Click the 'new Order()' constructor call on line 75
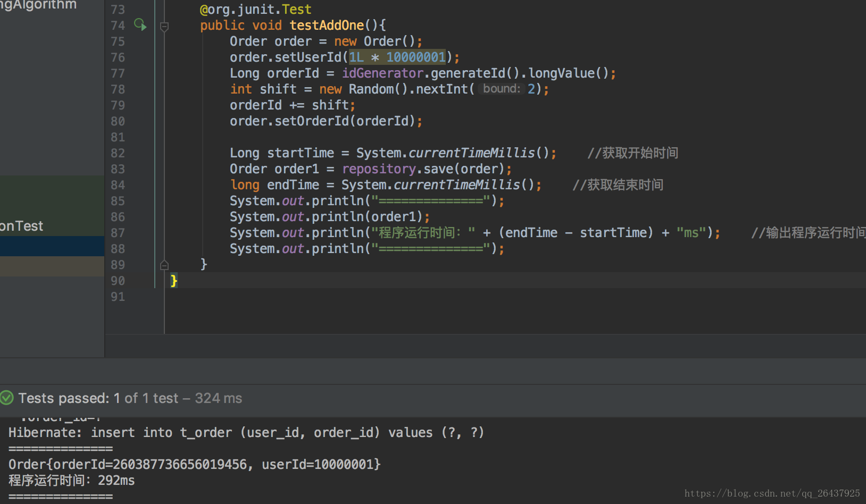 coord(374,41)
